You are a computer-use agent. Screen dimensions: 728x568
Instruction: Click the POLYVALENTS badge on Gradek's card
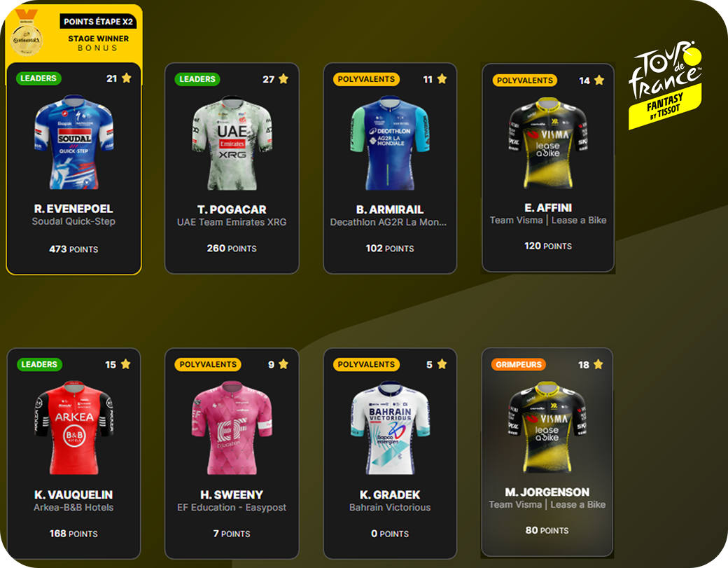(x=366, y=364)
